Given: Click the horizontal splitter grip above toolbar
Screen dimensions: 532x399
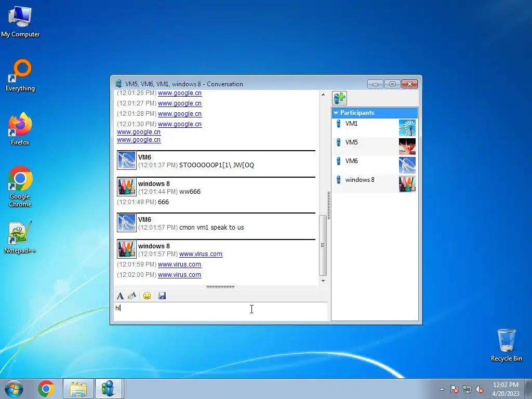Looking at the screenshot, I should click(x=220, y=287).
